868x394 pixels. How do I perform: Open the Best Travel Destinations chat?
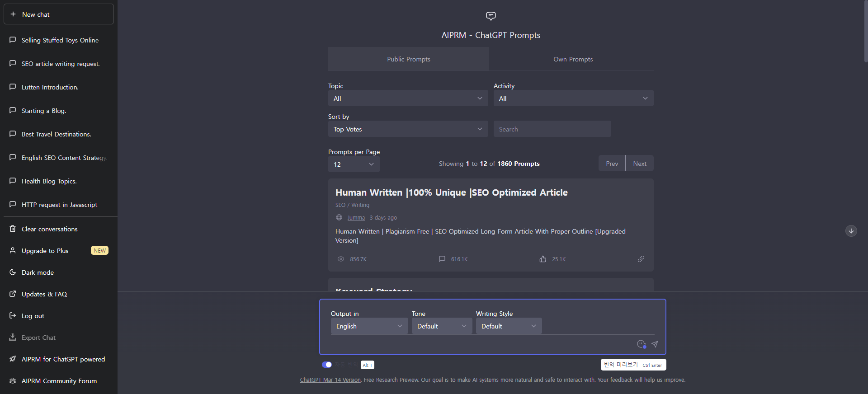[59, 134]
